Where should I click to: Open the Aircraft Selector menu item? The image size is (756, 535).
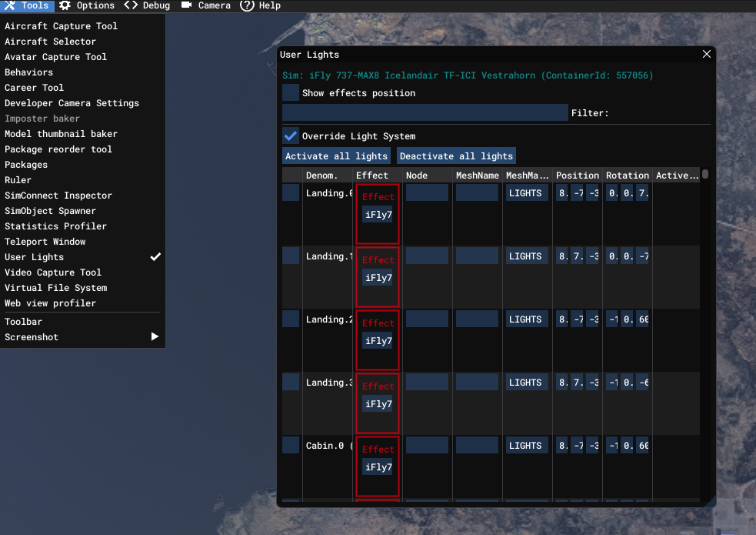click(x=50, y=42)
